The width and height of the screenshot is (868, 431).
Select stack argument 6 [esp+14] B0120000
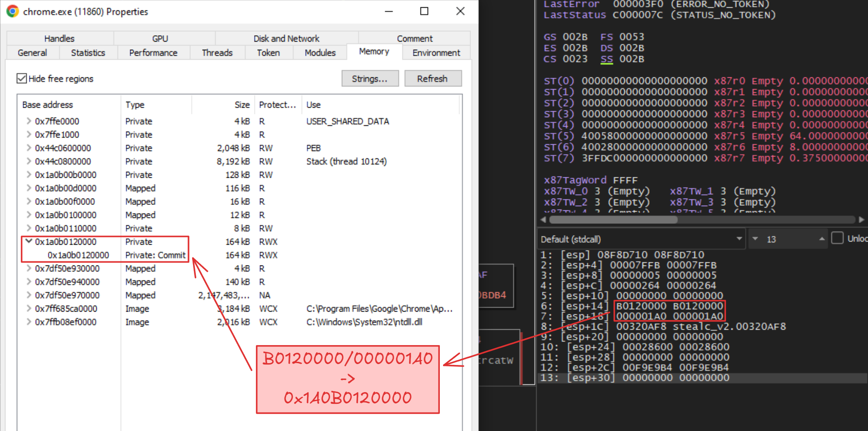point(632,306)
